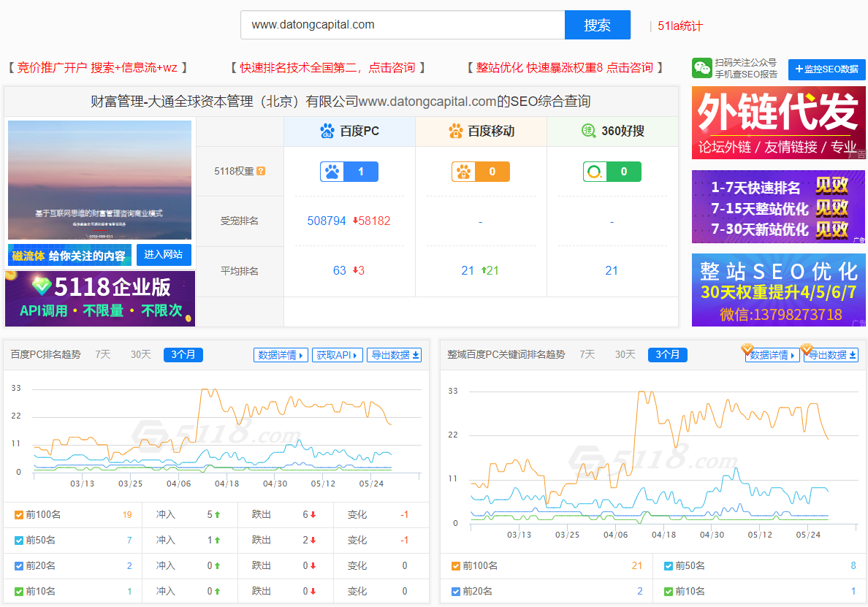868x607 pixels.
Task: Open the question mark help beside 5118权重
Action: (x=262, y=171)
